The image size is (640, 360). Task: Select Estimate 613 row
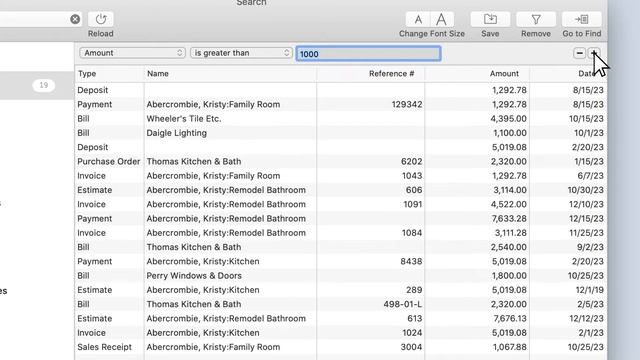coord(341,319)
